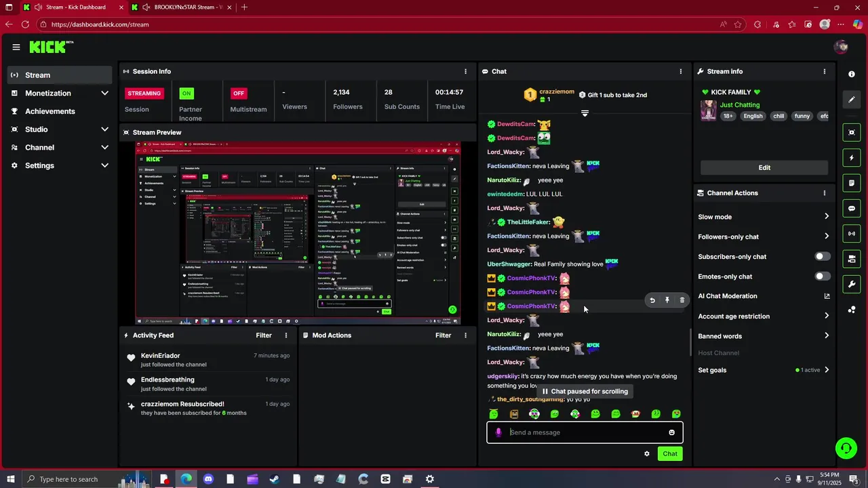Toggle Subscribers-only chat switch
The image size is (868, 488).
822,257
